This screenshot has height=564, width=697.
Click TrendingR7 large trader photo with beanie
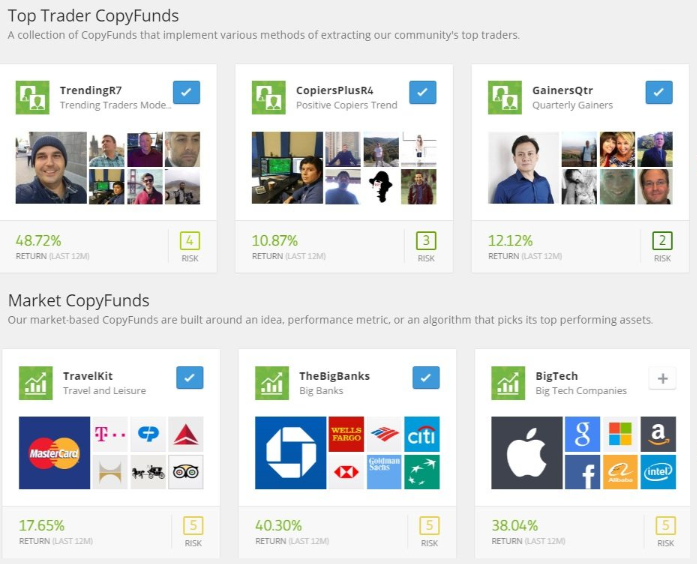pos(51,168)
